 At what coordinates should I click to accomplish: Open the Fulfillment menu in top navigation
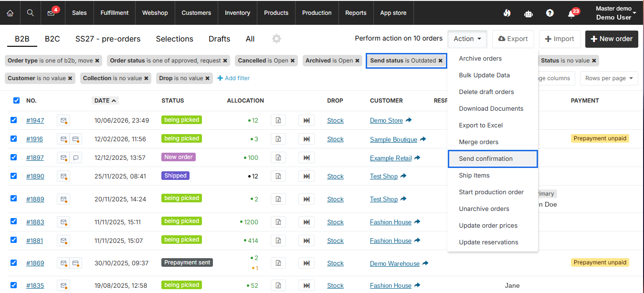(x=115, y=13)
